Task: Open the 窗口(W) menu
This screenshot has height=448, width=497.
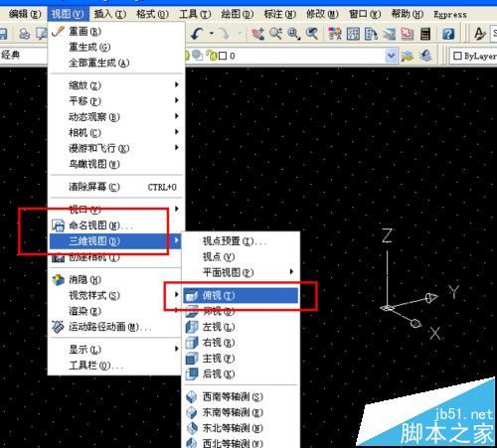Action: point(365,14)
